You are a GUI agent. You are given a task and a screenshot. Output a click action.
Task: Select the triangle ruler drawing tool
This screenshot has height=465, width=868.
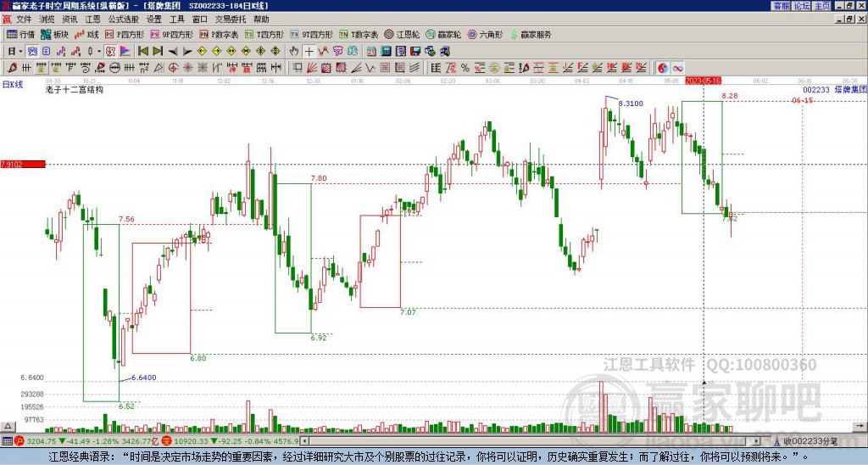pos(159,68)
